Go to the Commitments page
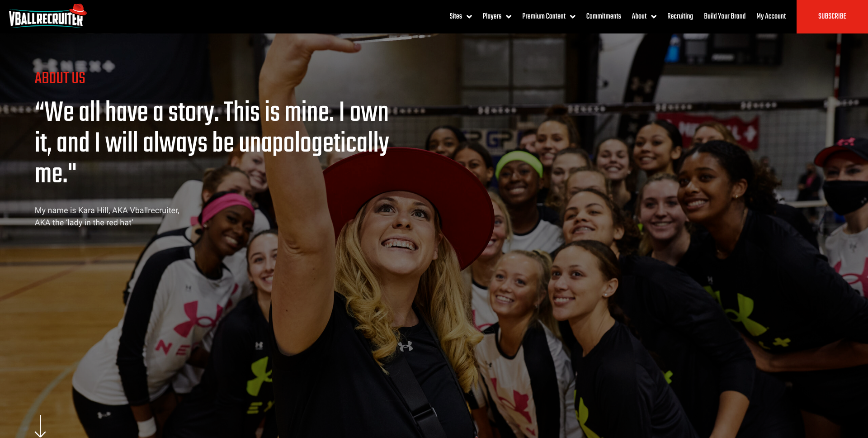868x438 pixels. point(604,16)
